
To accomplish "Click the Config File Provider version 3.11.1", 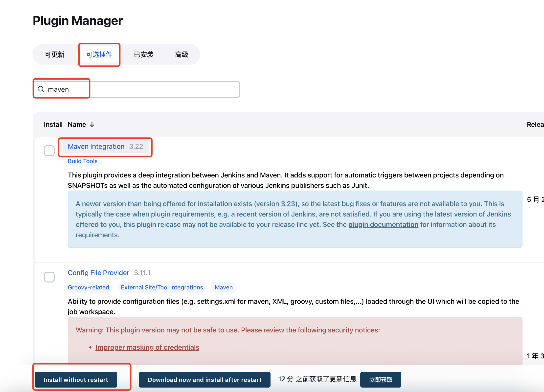I will pyautogui.click(x=142, y=273).
